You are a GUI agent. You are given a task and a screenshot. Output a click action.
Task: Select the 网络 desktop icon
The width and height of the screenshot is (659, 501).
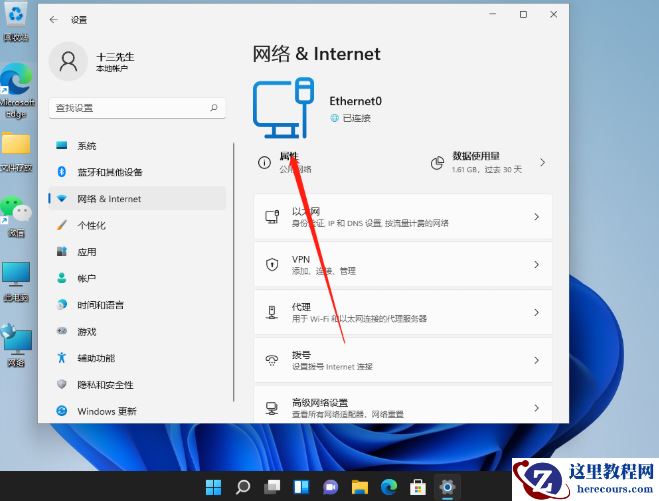16,345
